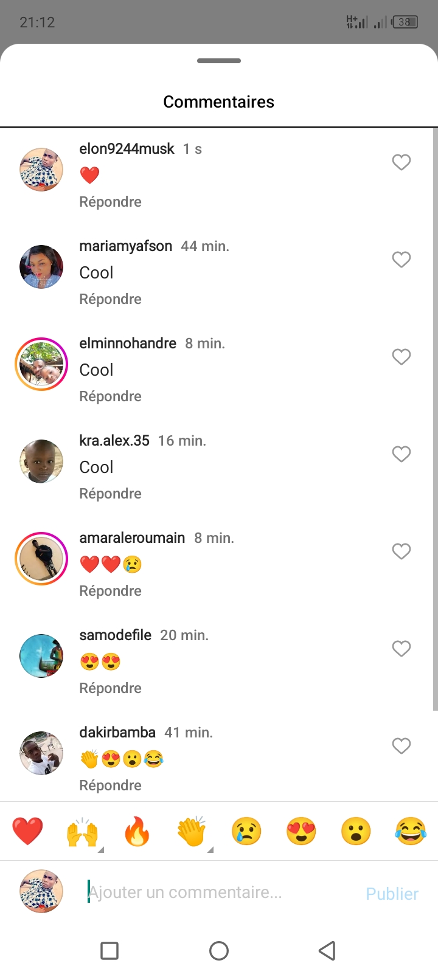Insert the raised hands emoji
The height and width of the screenshot is (980, 438).
point(82,832)
